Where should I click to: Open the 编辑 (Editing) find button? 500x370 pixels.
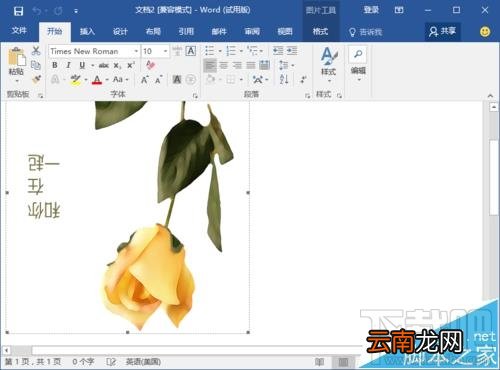[x=358, y=63]
